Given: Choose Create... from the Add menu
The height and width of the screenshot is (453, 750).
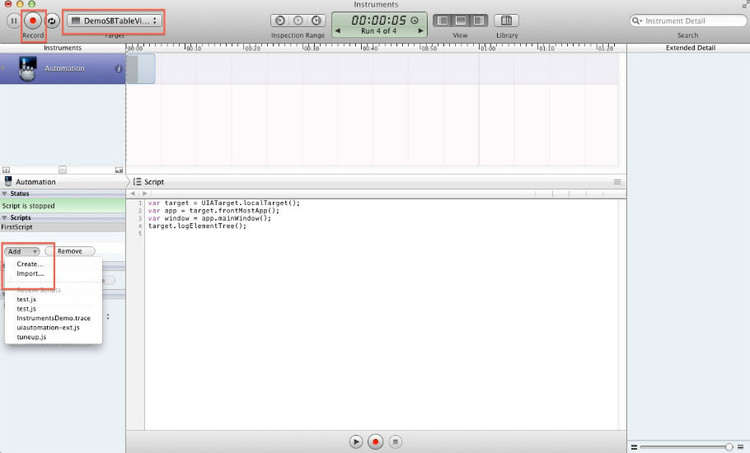Looking at the screenshot, I should (x=30, y=264).
